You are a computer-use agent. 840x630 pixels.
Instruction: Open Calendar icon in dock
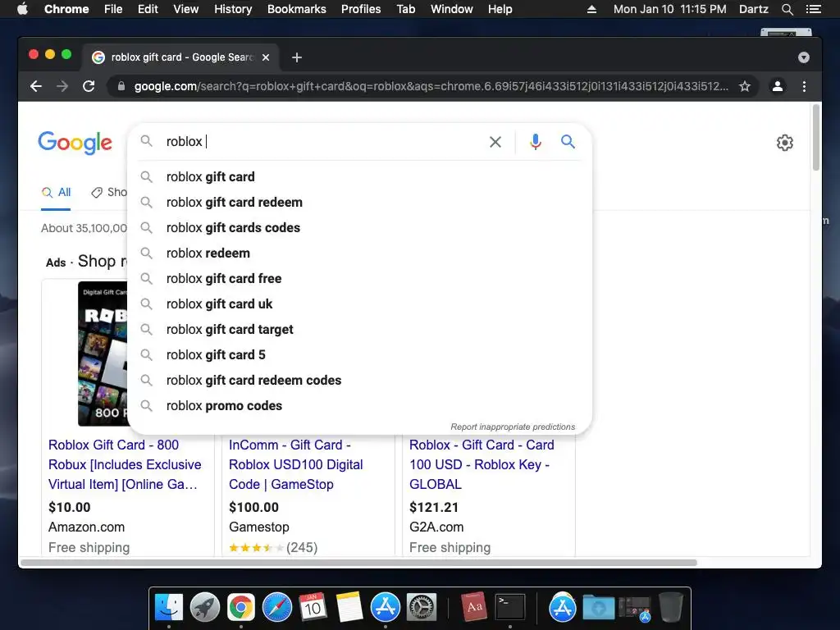(313, 607)
